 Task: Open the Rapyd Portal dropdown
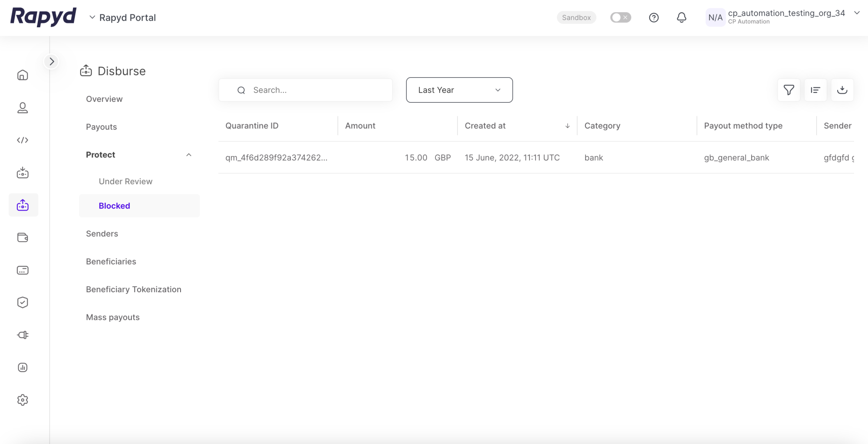coord(123,17)
